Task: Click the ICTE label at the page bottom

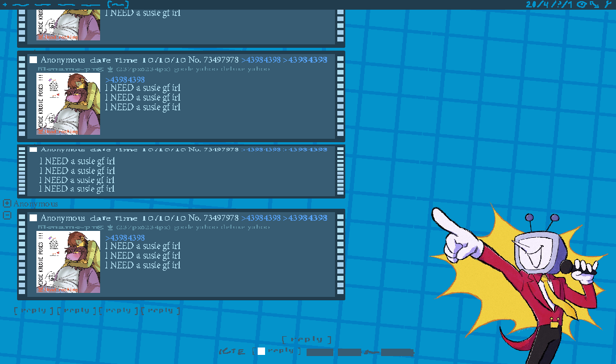Action: click(232, 351)
